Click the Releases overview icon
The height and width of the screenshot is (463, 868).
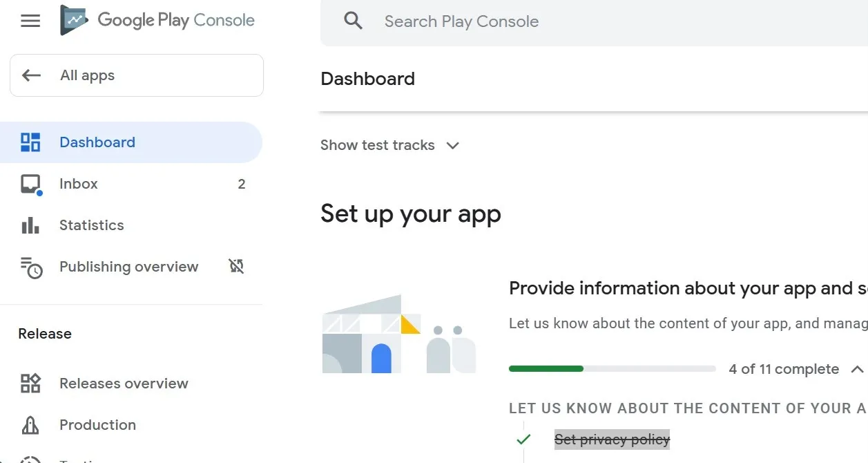click(x=30, y=384)
